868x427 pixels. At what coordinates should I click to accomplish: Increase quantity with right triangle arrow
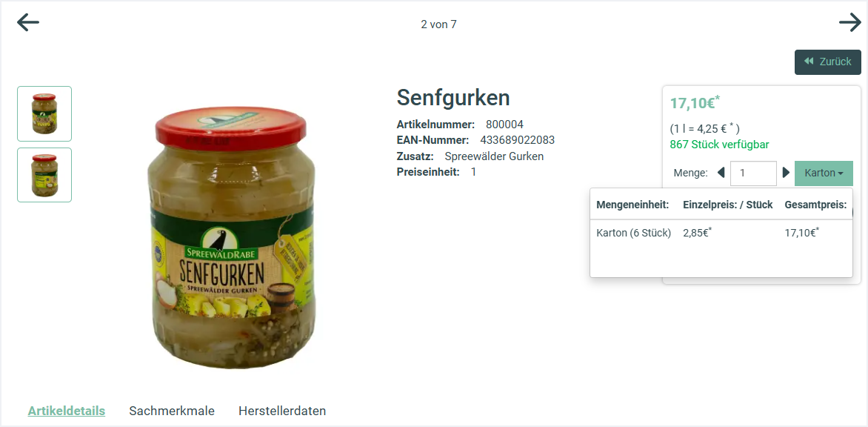tap(786, 173)
